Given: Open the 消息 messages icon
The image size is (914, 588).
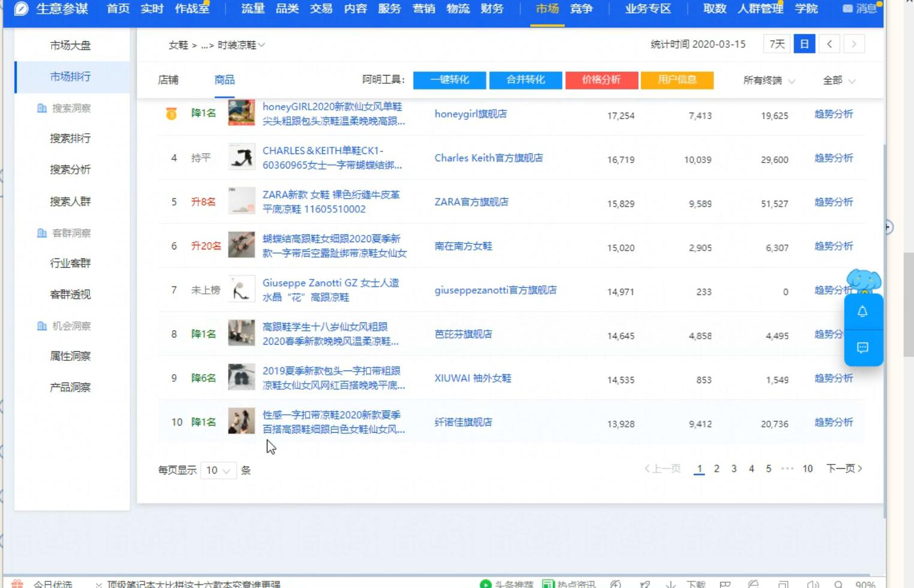Looking at the screenshot, I should click(847, 9).
